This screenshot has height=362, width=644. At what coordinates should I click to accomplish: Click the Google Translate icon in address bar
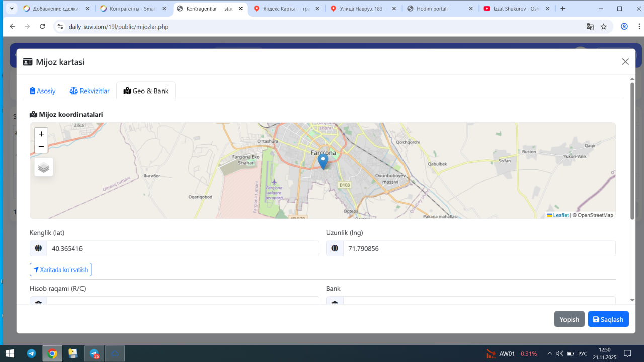click(x=590, y=27)
